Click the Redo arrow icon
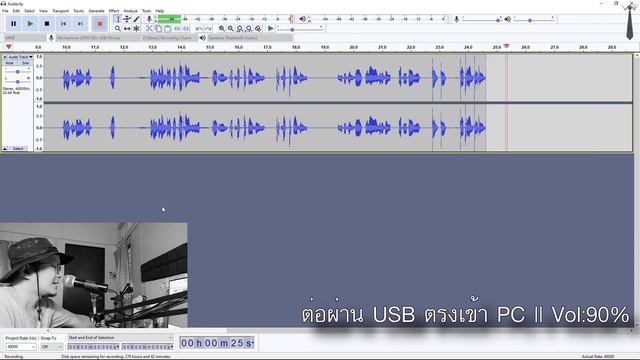 [208, 29]
